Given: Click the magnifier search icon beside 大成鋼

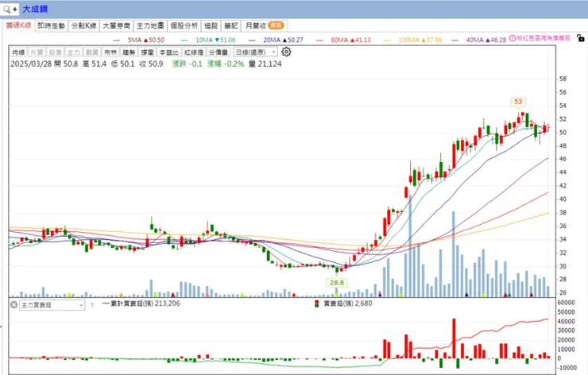Looking at the screenshot, I should pos(6,9).
